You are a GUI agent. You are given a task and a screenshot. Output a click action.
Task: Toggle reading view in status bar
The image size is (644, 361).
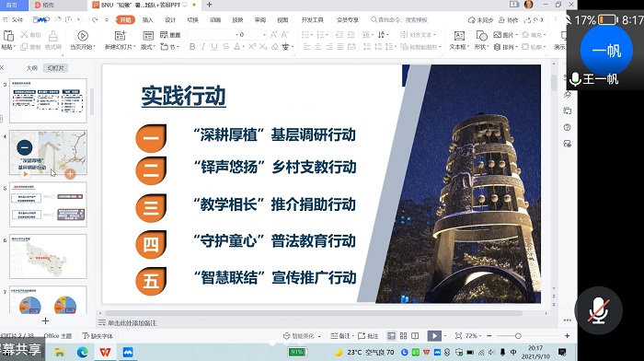coord(415,336)
